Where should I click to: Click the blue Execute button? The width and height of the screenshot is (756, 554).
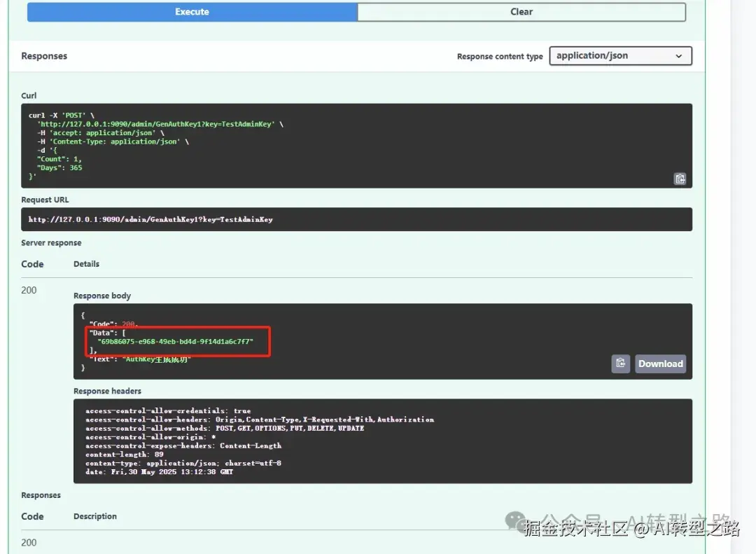(192, 12)
